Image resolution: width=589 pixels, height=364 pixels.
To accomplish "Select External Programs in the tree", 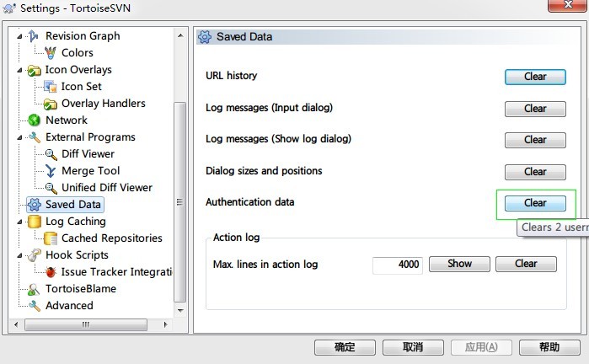I will (x=90, y=137).
